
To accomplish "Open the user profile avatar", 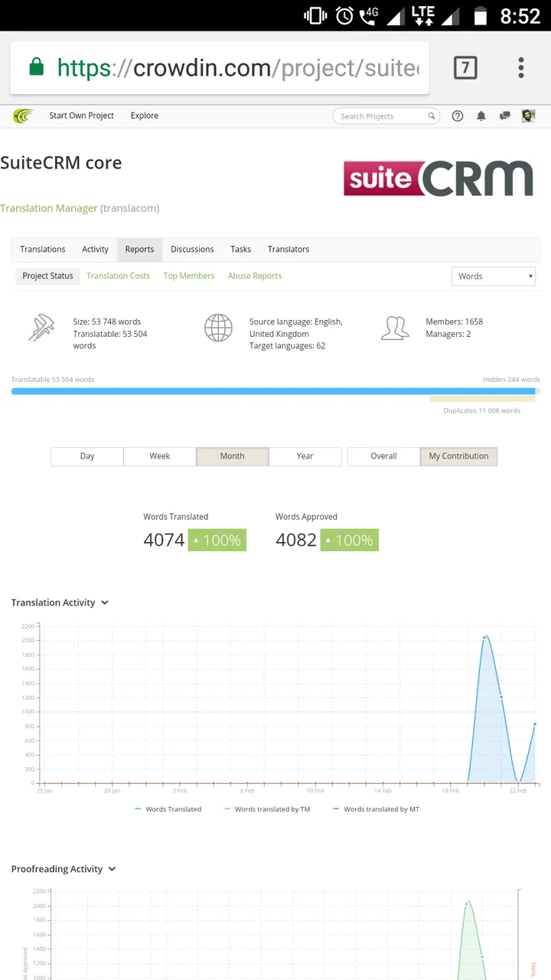I will (x=528, y=116).
